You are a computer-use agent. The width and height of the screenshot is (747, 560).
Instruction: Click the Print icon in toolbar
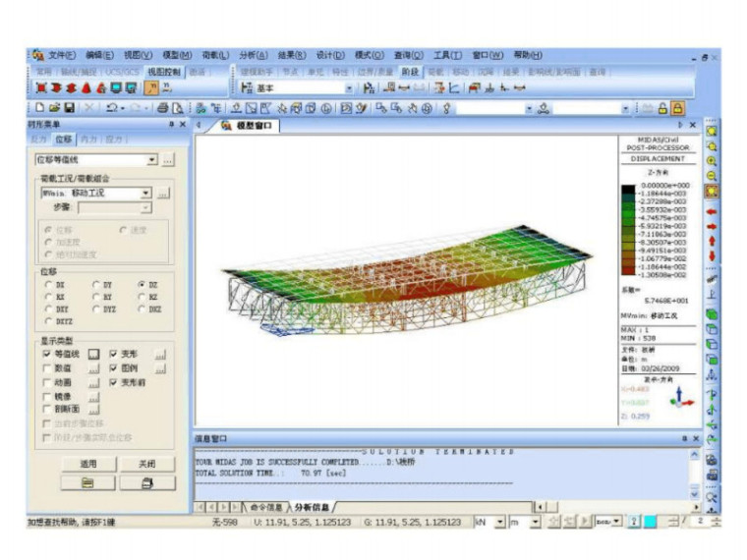(162, 108)
